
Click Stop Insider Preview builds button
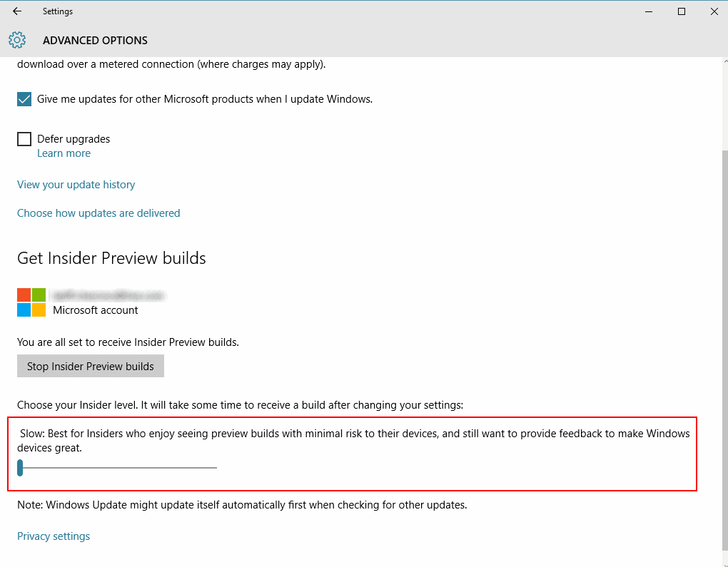click(x=91, y=366)
